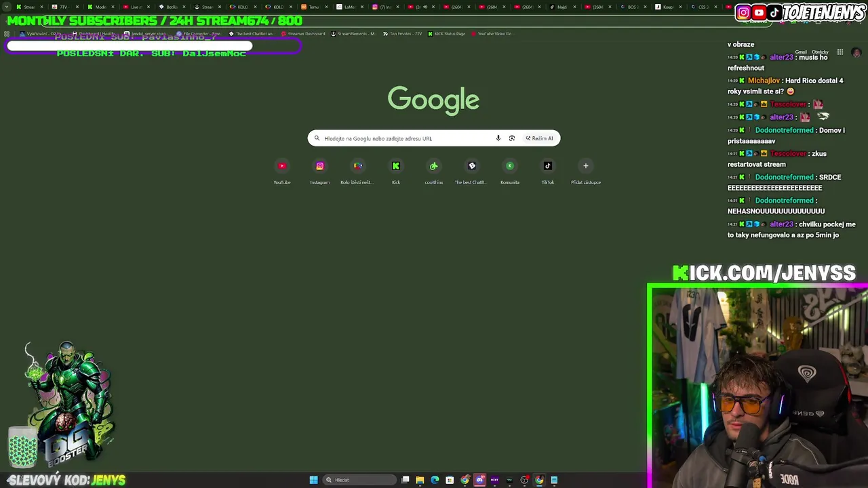Open YouTube Video Do.. bookmark
The height and width of the screenshot is (488, 868).
click(x=492, y=34)
